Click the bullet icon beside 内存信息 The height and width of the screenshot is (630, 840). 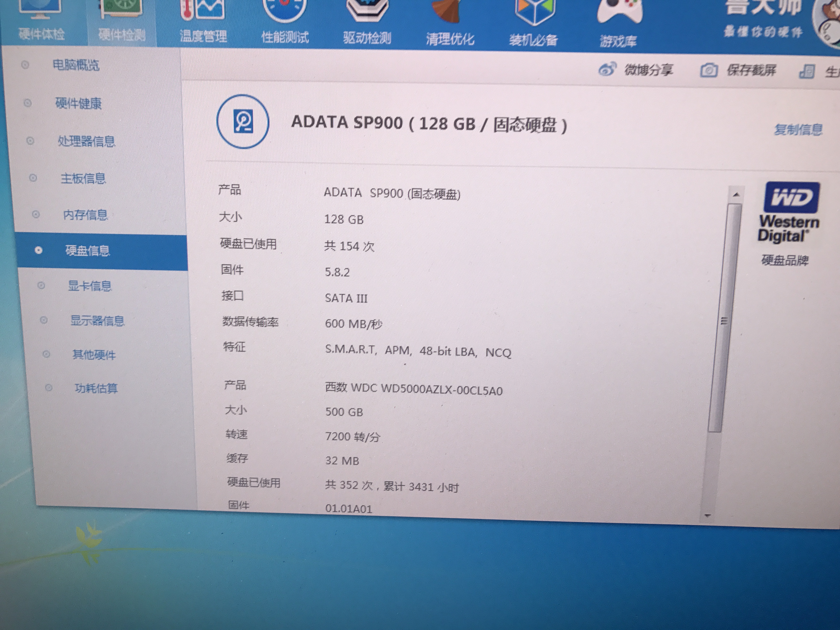[36, 215]
